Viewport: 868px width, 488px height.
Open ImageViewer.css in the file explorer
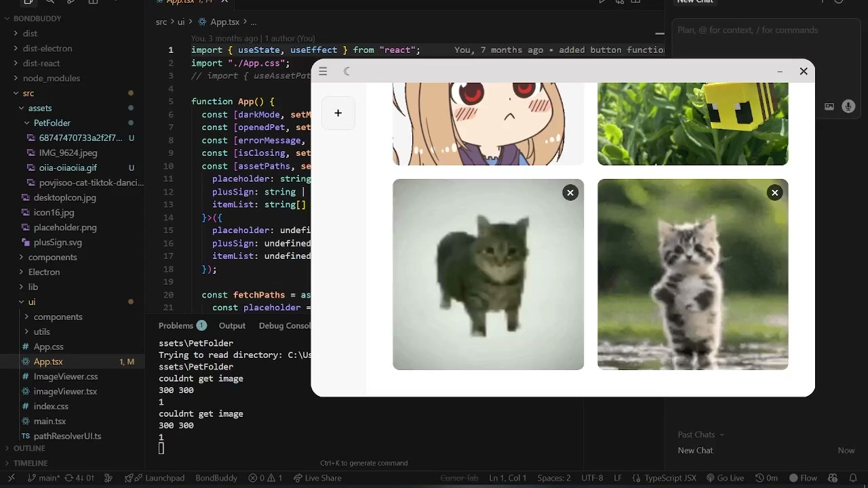click(x=65, y=376)
